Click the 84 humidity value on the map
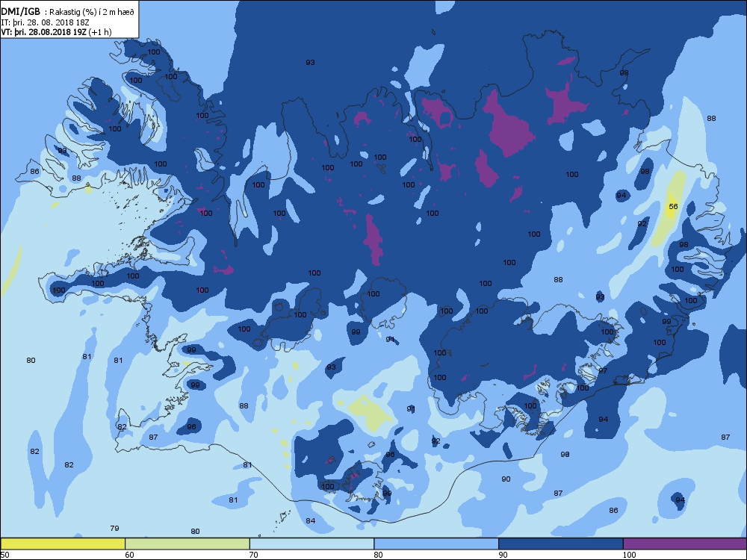The image size is (747, 560). pyautogui.click(x=311, y=520)
